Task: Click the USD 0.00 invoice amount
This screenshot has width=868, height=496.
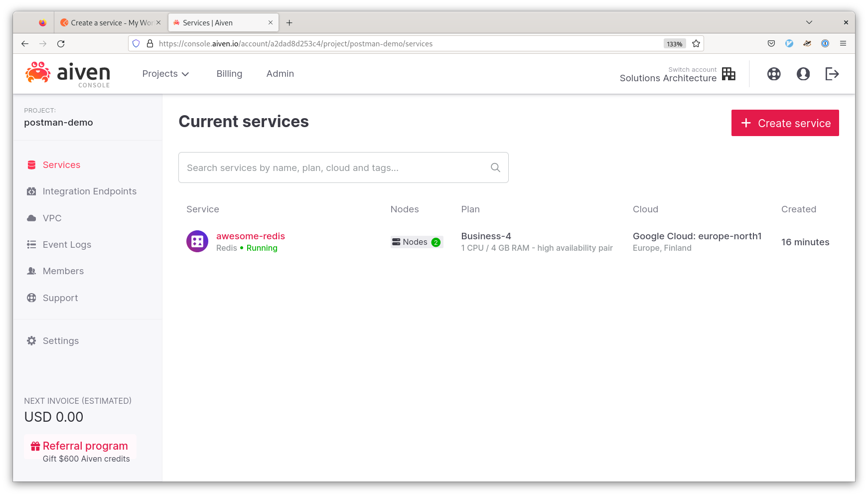Action: 54,417
